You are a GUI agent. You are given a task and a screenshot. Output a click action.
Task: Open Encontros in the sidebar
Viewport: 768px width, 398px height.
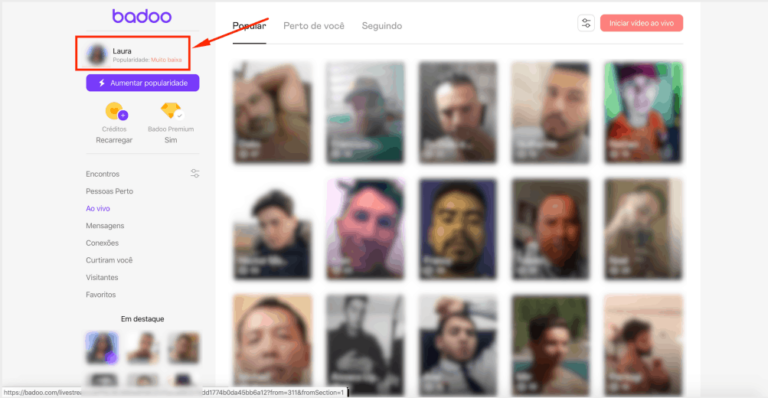point(102,174)
